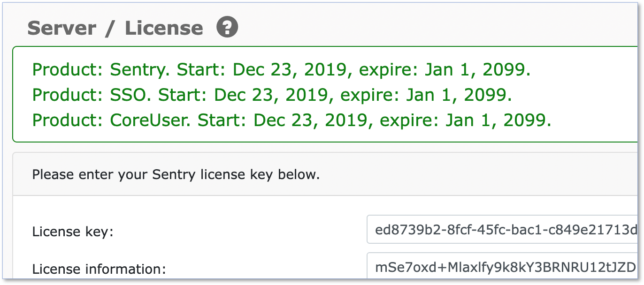Click the Product: SSO license line

tap(272, 96)
